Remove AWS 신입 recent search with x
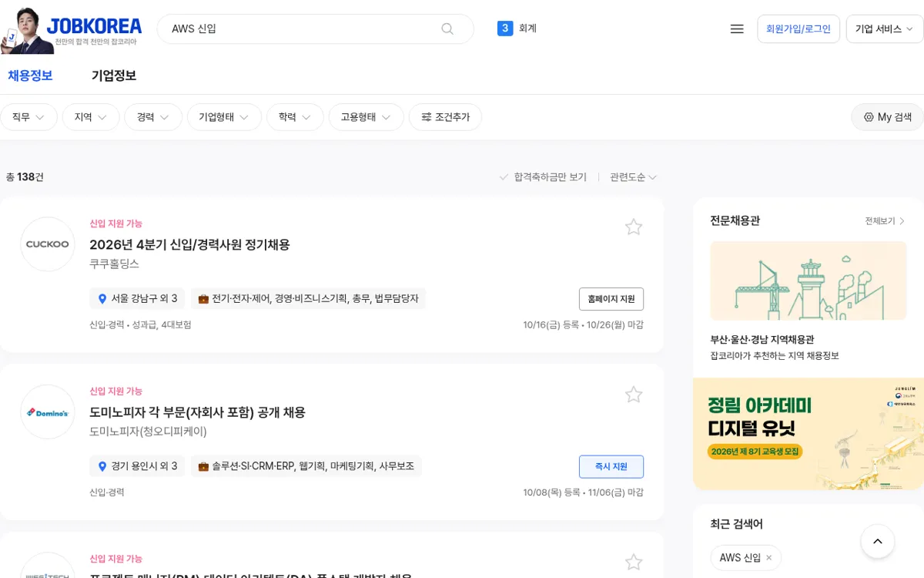Screen dimensions: 924x578 [x=768, y=558]
